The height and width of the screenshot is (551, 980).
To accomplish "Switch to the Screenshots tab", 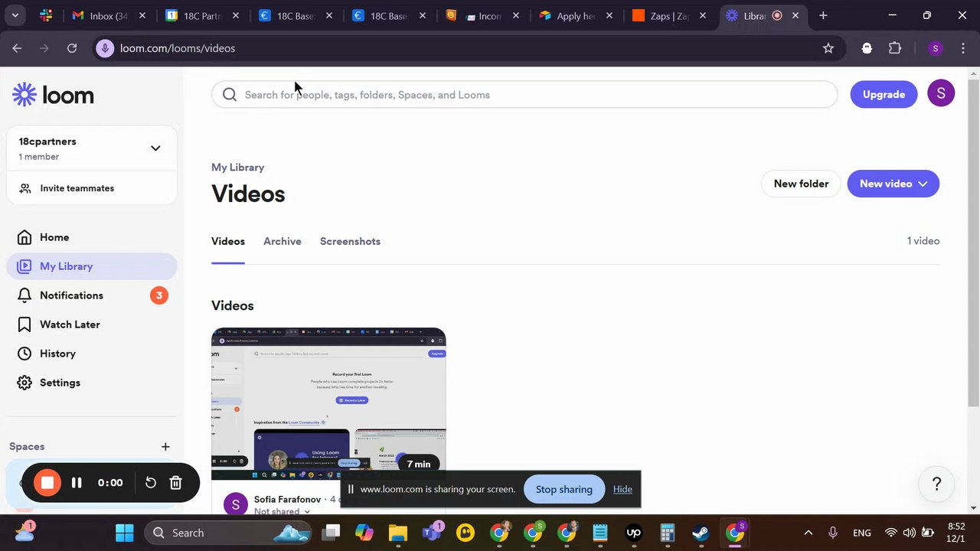I will 350,241.
